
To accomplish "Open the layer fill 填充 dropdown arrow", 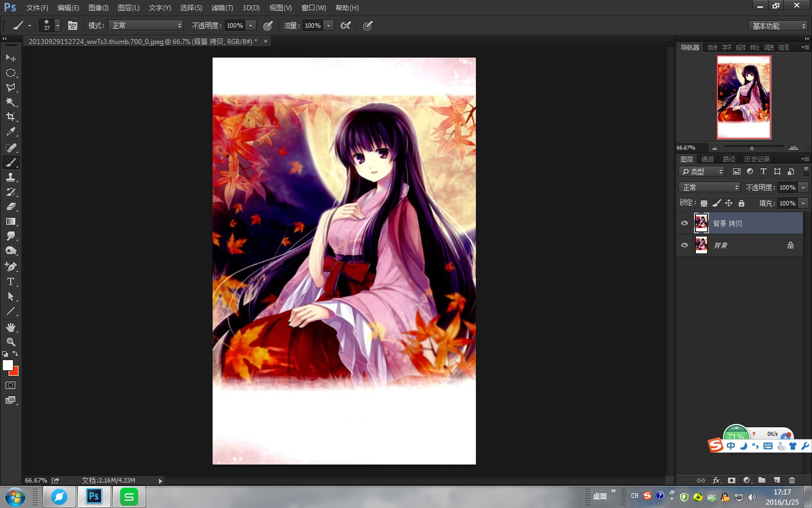I will pos(804,203).
